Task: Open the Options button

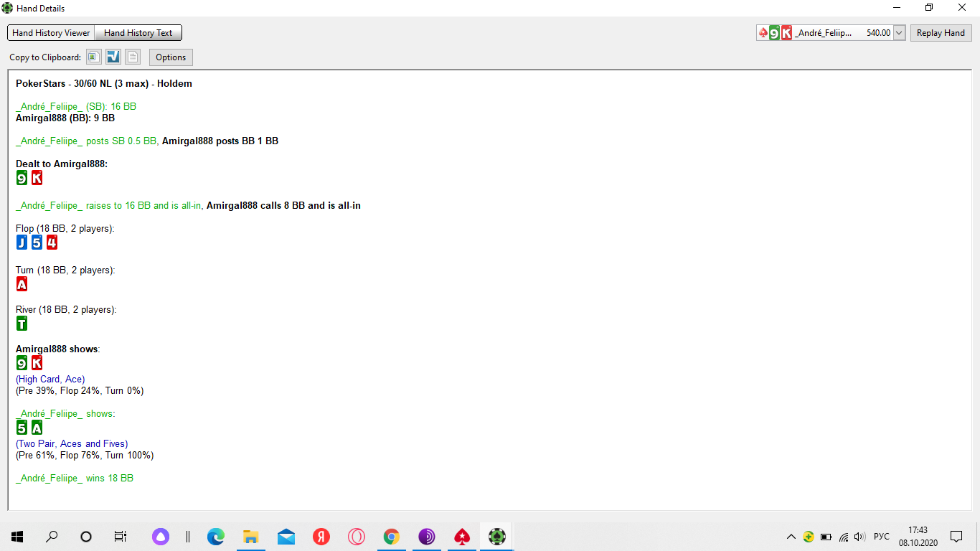Action: click(171, 57)
